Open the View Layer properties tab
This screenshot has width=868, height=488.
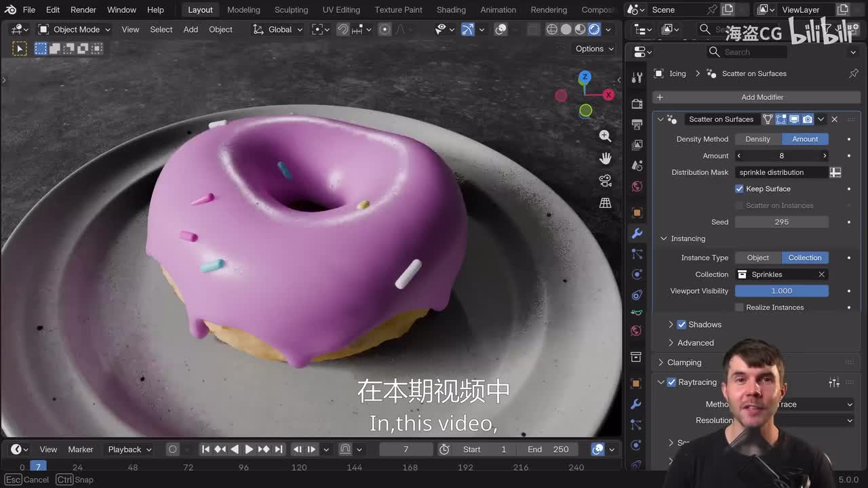pos(636,145)
